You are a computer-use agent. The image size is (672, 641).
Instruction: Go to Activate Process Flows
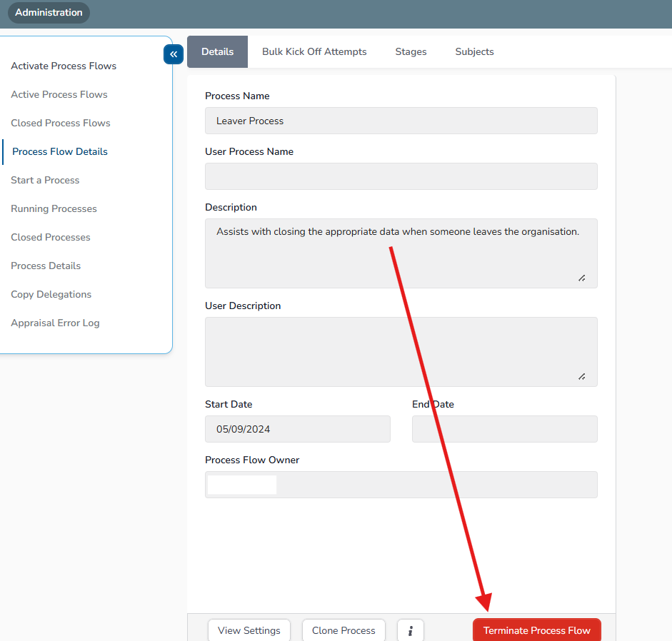pyautogui.click(x=64, y=66)
